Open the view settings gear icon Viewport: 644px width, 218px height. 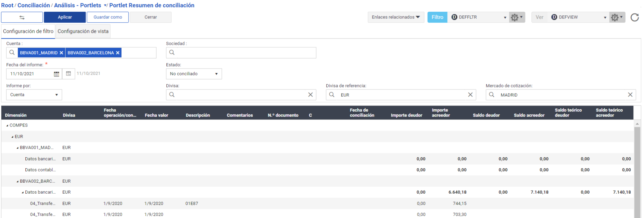click(617, 17)
